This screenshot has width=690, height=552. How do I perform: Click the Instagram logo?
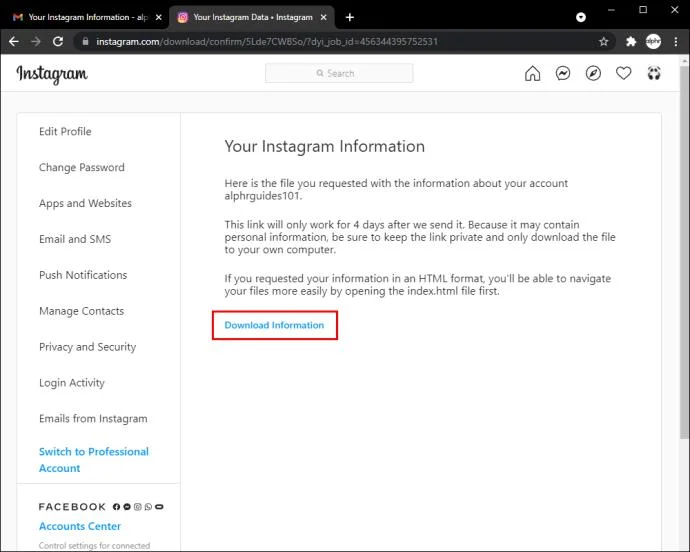click(x=52, y=74)
